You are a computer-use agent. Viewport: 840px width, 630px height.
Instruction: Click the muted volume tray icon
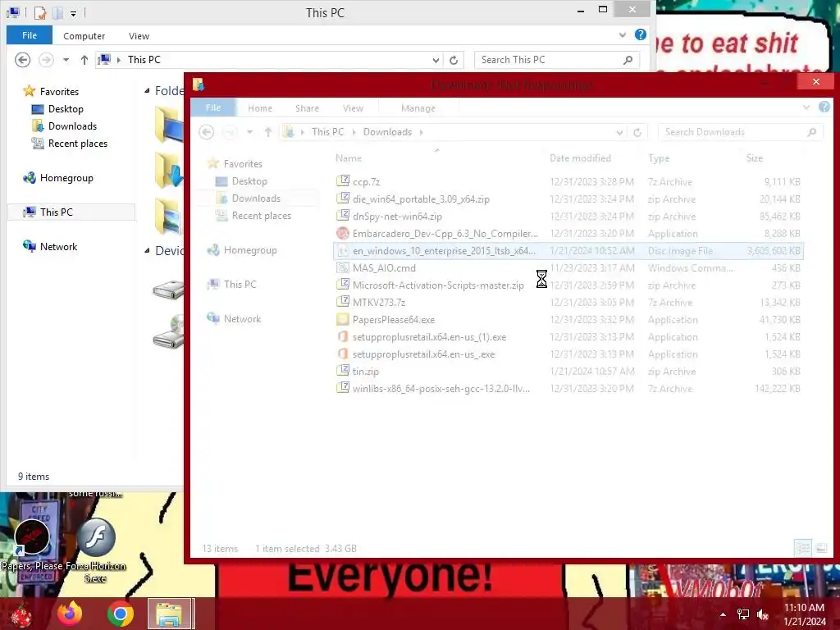[x=762, y=614]
